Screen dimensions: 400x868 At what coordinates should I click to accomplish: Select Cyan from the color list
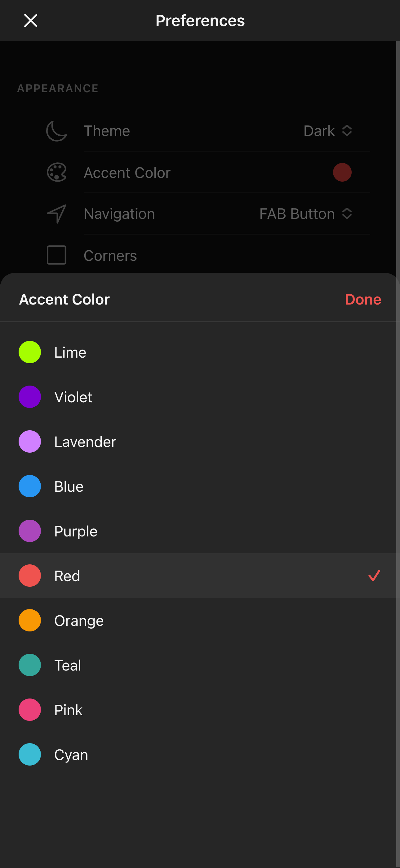pyautogui.click(x=198, y=754)
